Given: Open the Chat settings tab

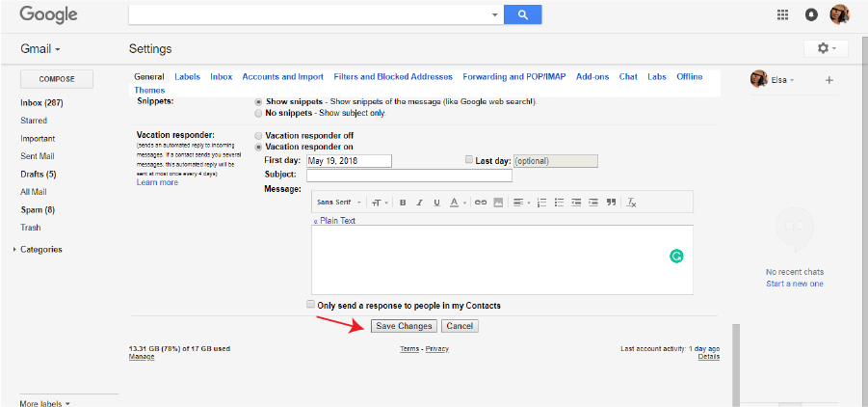Looking at the screenshot, I should (x=628, y=77).
